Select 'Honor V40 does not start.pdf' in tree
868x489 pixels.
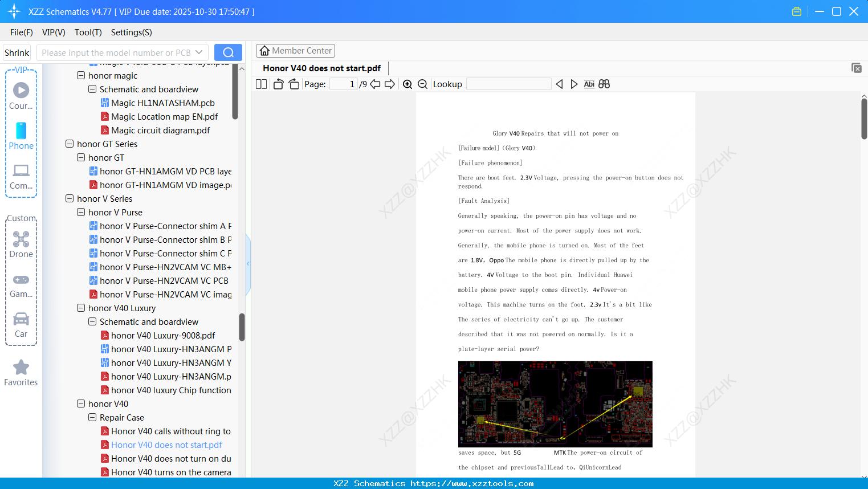coord(161,445)
